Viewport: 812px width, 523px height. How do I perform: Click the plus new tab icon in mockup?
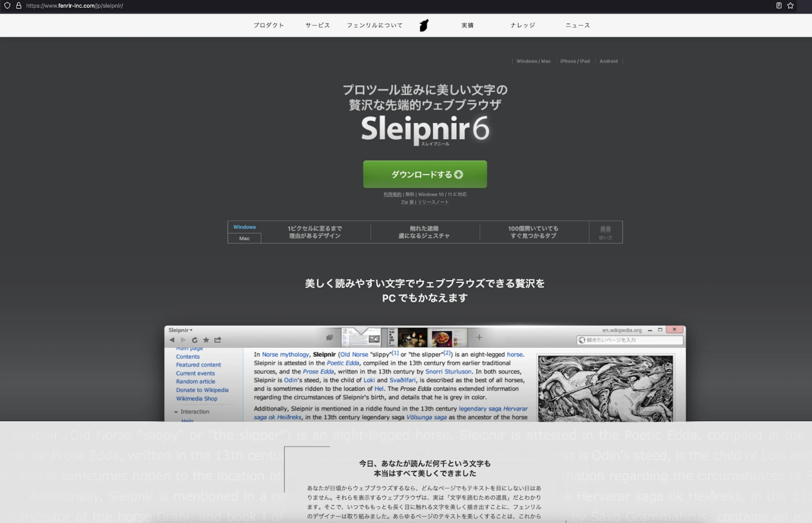(479, 337)
